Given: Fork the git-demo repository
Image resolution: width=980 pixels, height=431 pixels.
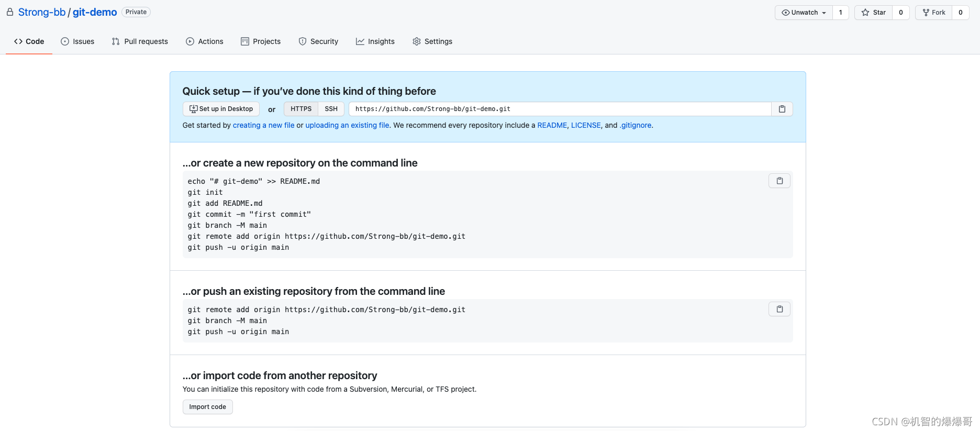Looking at the screenshot, I should coord(934,13).
